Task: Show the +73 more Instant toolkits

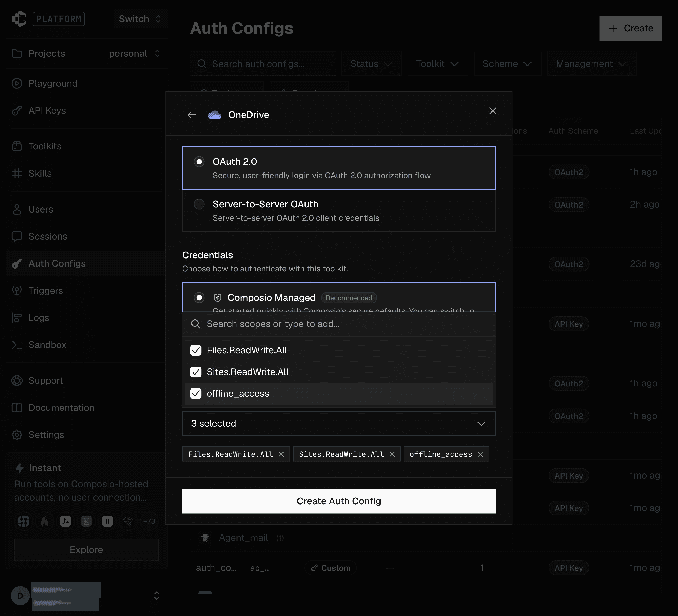Action: (x=149, y=521)
